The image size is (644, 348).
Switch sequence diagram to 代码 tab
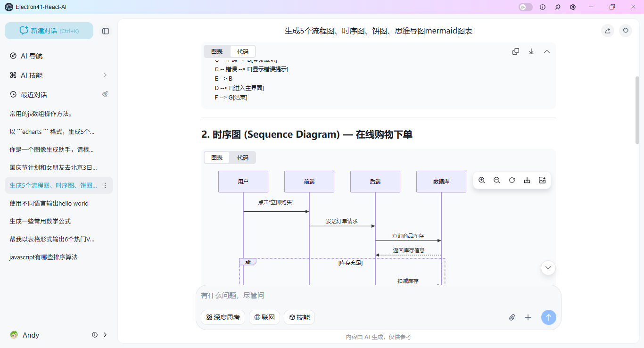click(x=243, y=157)
